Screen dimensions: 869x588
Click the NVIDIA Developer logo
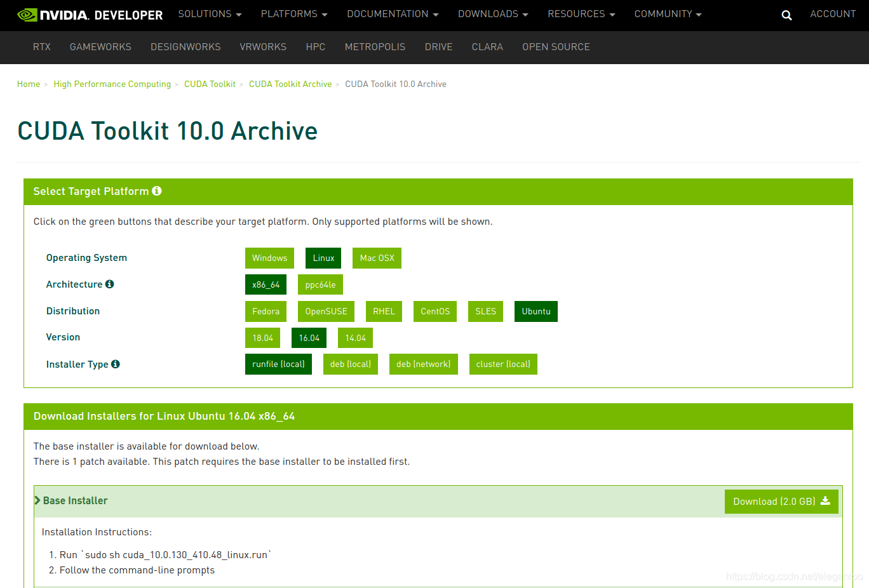point(90,15)
